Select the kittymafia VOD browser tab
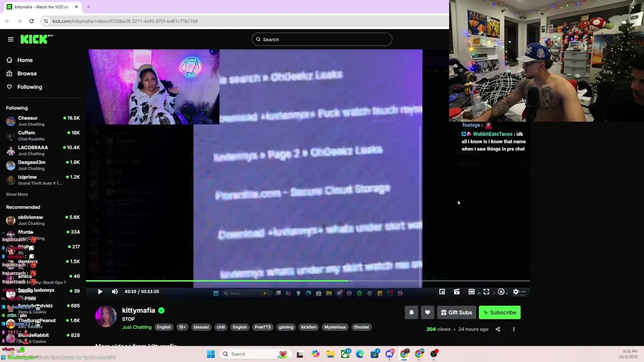The image size is (644, 362). point(42,7)
